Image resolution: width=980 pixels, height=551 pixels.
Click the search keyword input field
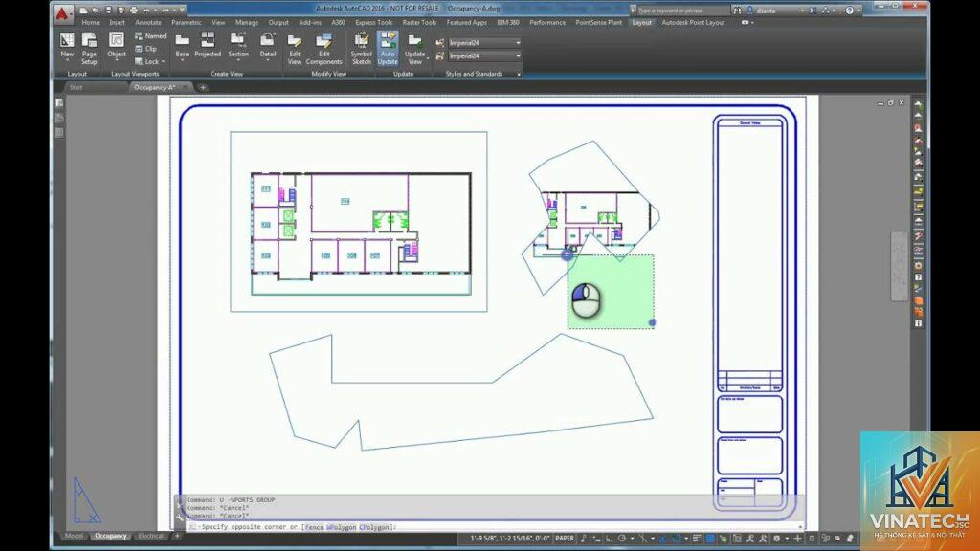[681, 11]
